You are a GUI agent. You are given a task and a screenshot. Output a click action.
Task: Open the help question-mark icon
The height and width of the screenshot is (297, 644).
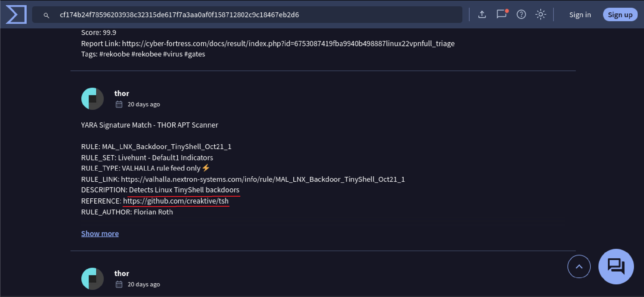click(x=521, y=14)
